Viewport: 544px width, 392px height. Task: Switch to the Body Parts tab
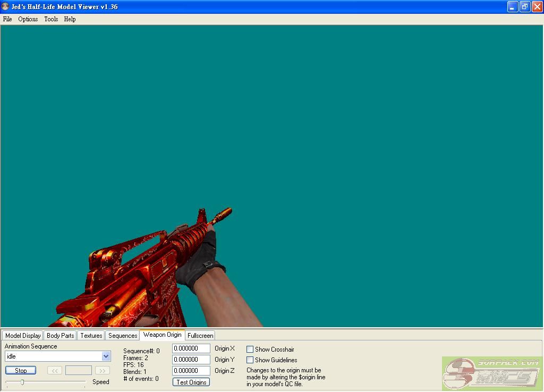click(60, 336)
